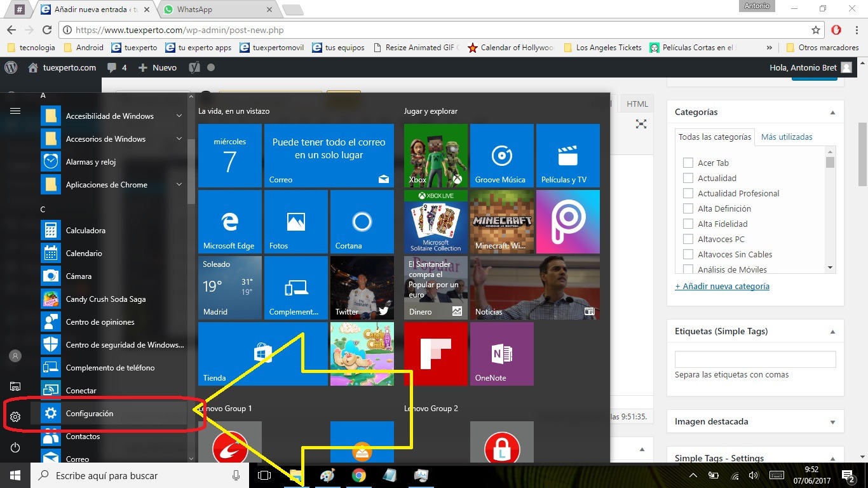The image size is (868, 488).
Task: Open Microsoft Solitaire Collection tile
Action: [436, 222]
